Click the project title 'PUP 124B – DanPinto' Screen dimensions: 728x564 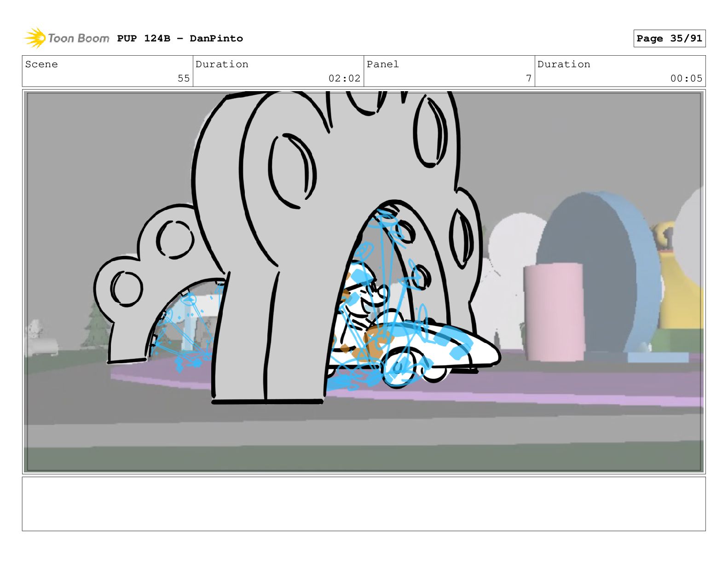[180, 38]
